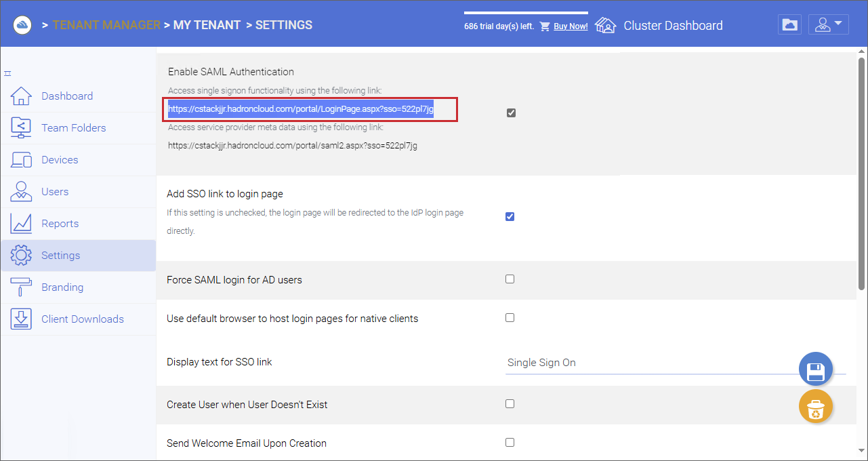Enable Force SAML login for AD users
868x461 pixels.
(x=510, y=279)
